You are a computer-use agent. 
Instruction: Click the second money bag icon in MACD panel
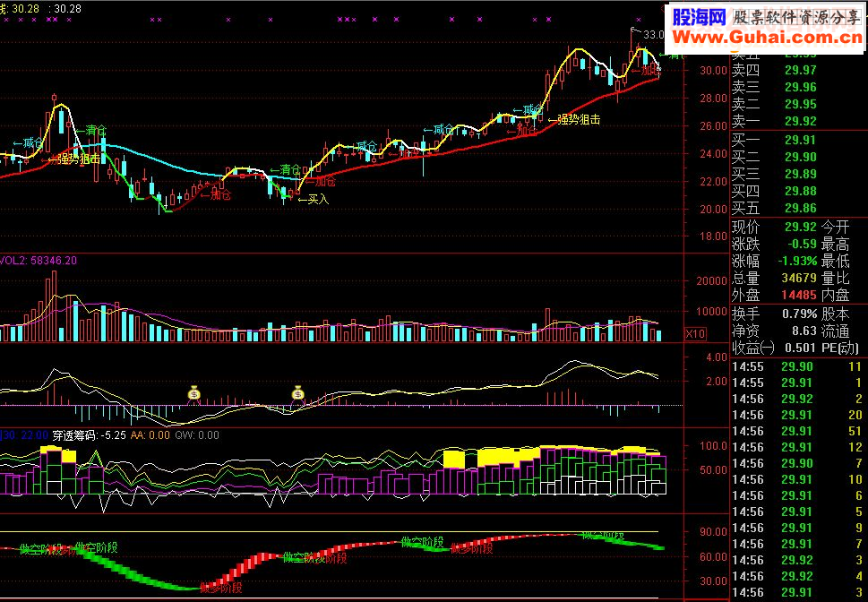click(x=298, y=392)
